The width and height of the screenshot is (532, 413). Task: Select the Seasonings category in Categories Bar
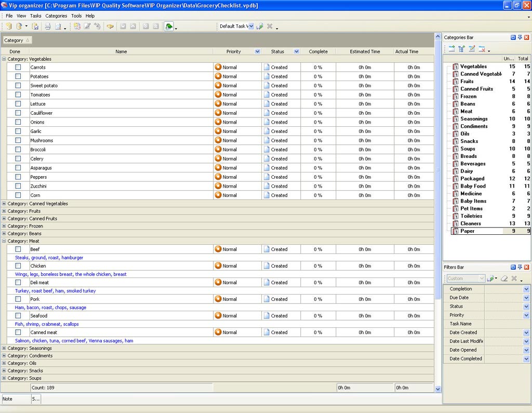pyautogui.click(x=474, y=119)
